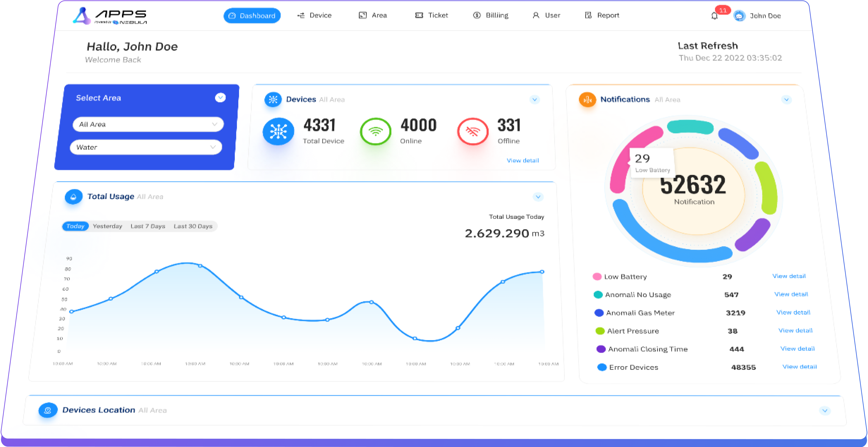Expand the Devices Location panel chevron

(824, 410)
